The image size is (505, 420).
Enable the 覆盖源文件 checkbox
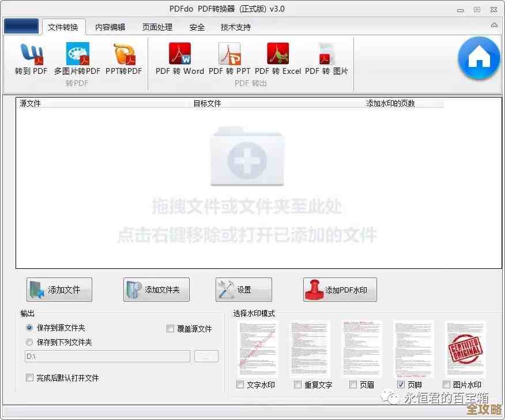pos(171,328)
